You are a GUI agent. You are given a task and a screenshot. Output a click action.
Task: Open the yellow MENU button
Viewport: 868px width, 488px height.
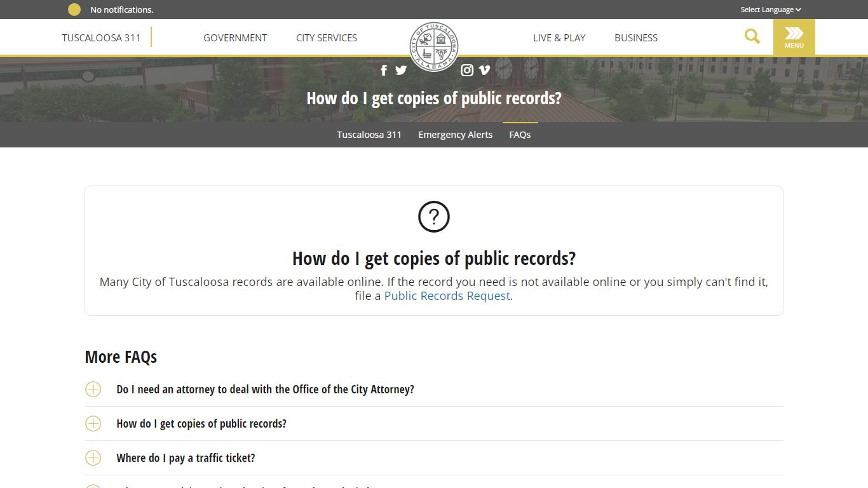(x=794, y=37)
